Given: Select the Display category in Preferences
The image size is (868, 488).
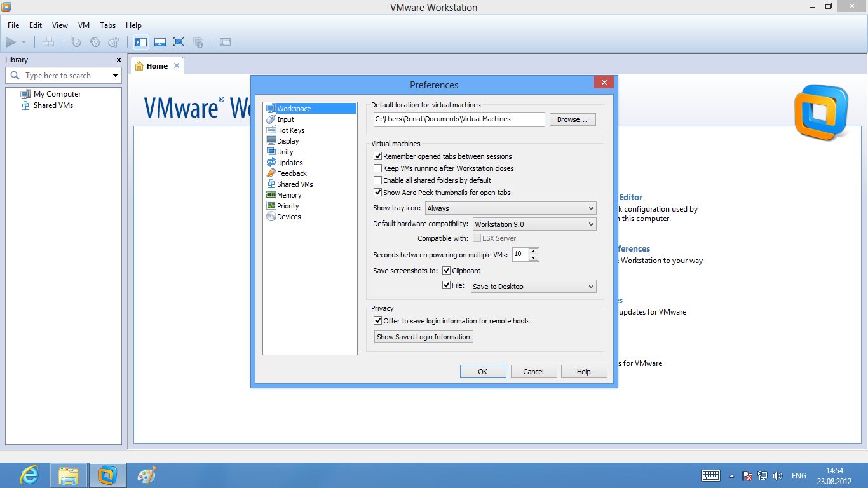Looking at the screenshot, I should coord(287,141).
